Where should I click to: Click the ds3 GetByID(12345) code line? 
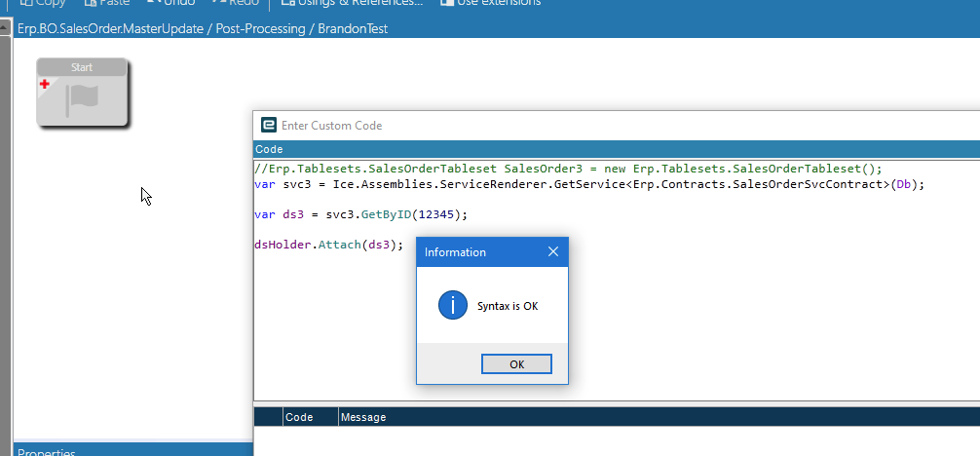(360, 214)
